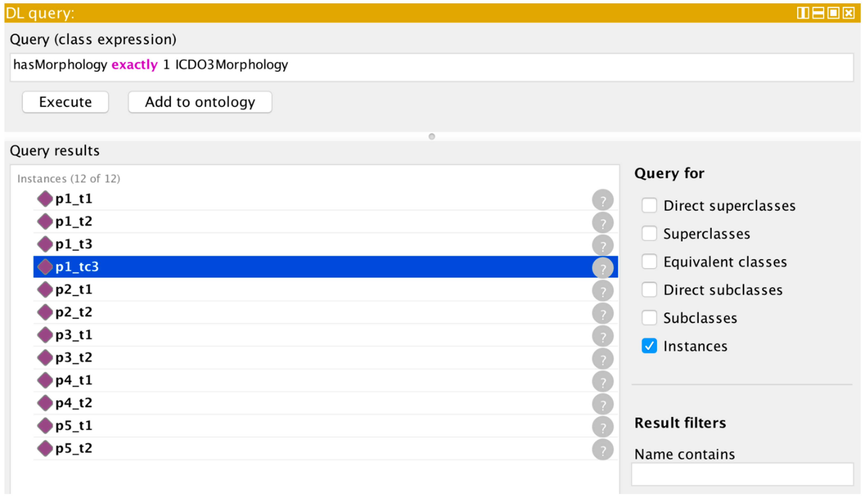Screen dimensions: 868x500
Task: Click the Add to ontology button
Action: tap(200, 102)
